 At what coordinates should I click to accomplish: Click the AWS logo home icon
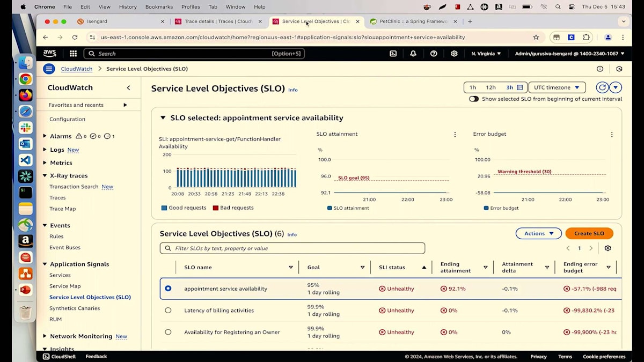click(x=50, y=54)
